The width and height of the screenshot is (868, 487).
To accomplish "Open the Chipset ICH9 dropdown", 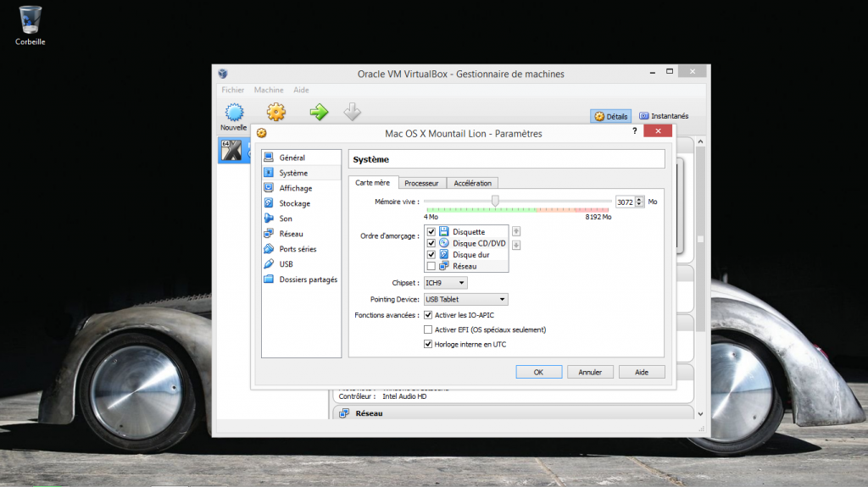I will pos(445,283).
